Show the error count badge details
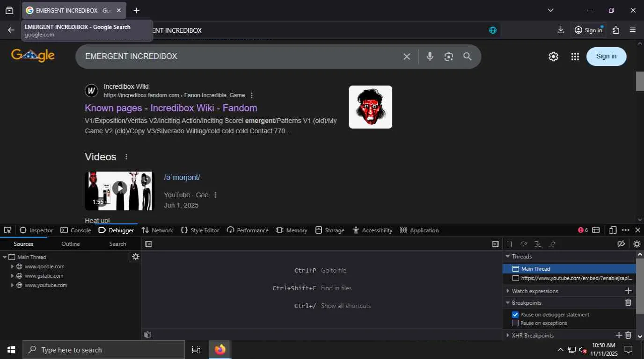The height and width of the screenshot is (359, 644). [583, 230]
